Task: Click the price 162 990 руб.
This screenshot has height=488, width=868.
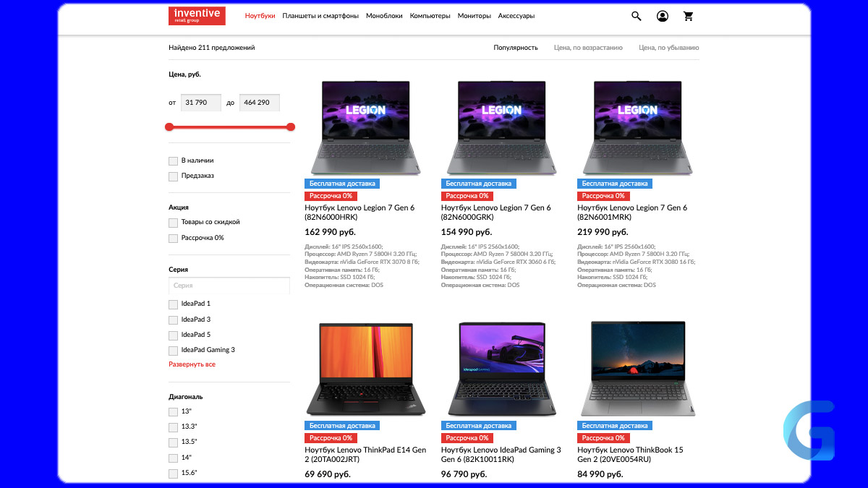Action: 330,232
